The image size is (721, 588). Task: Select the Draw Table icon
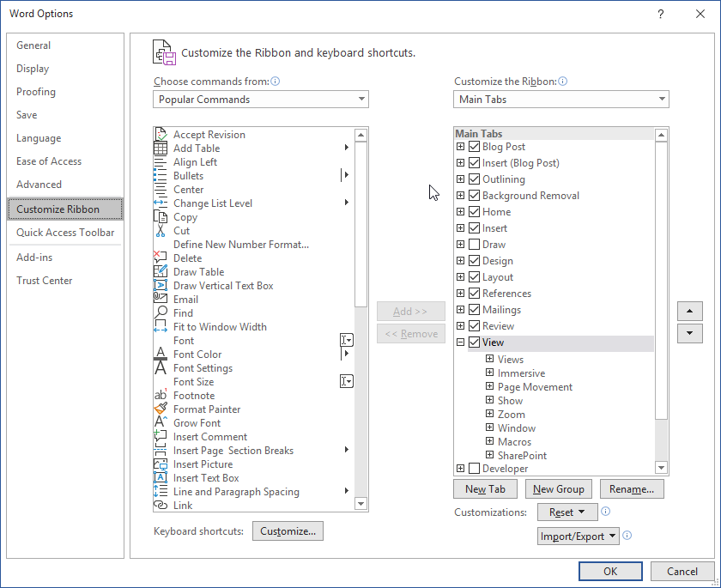point(161,272)
